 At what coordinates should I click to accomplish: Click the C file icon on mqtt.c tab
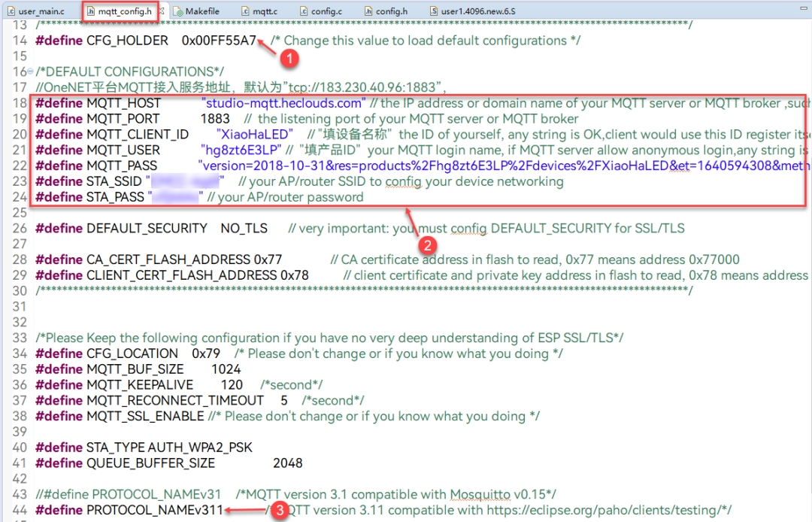point(245,11)
